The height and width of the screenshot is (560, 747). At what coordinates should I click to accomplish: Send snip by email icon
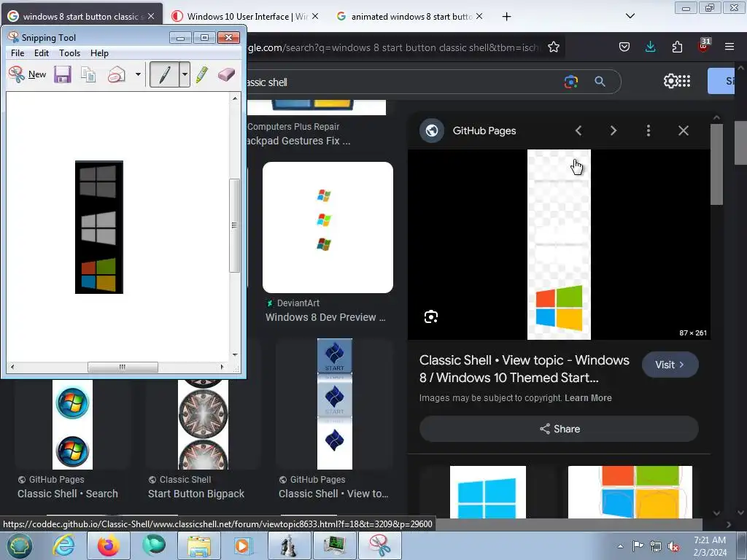point(116,74)
